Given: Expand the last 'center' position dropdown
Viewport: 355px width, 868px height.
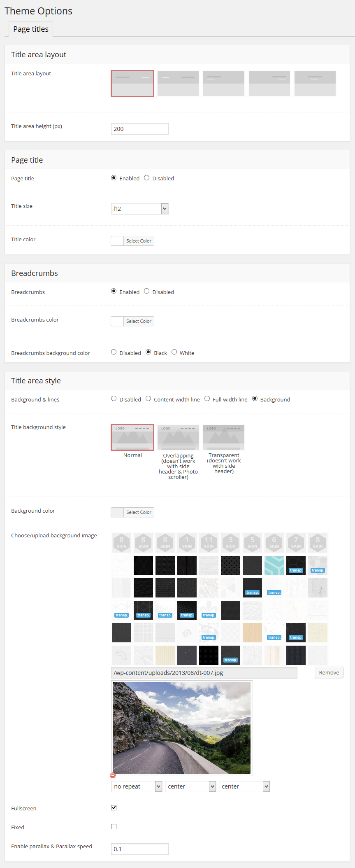Looking at the screenshot, I should 244,786.
